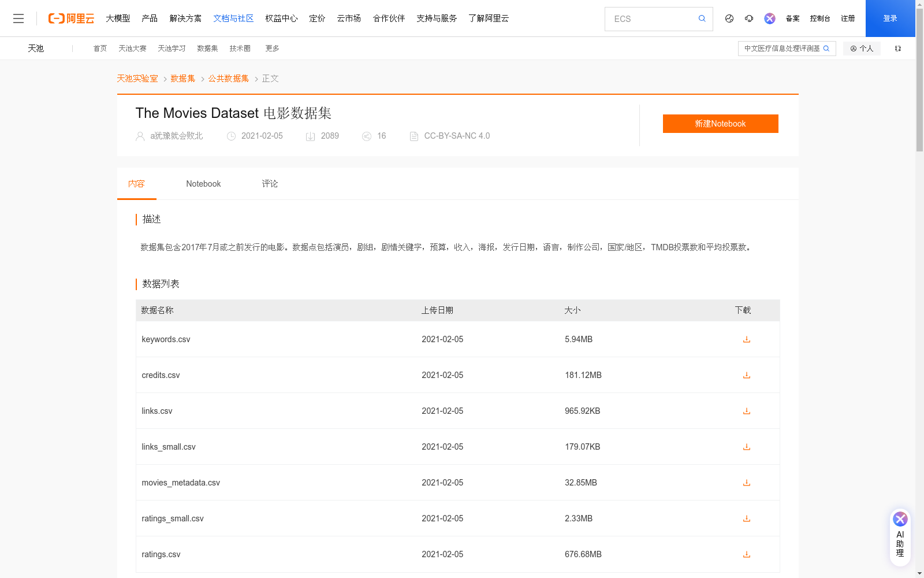Switch to the Notebook tab
The height and width of the screenshot is (578, 924).
click(x=203, y=184)
